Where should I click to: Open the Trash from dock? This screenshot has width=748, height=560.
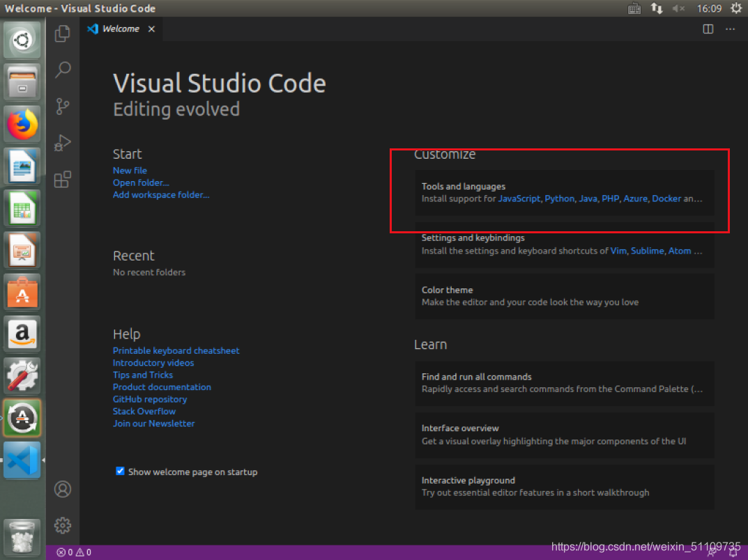click(x=22, y=537)
